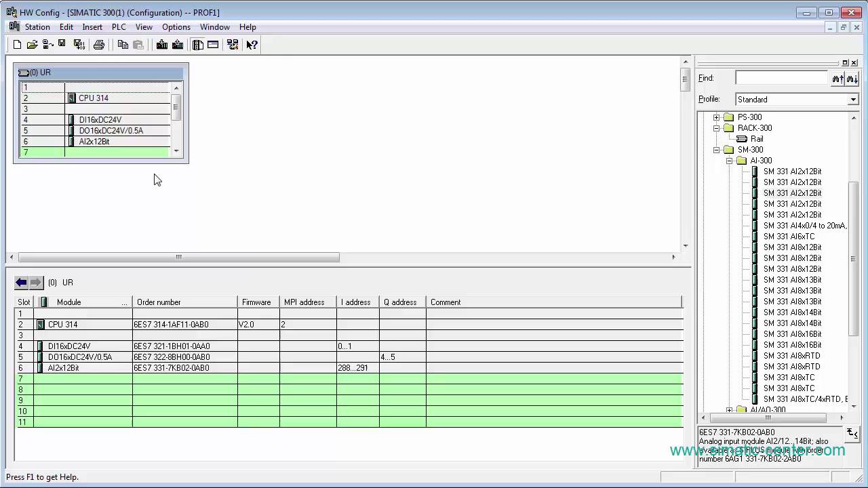Screen dimensions: 868x488
Task: Click the icon beside the module description box
Action: click(x=852, y=434)
